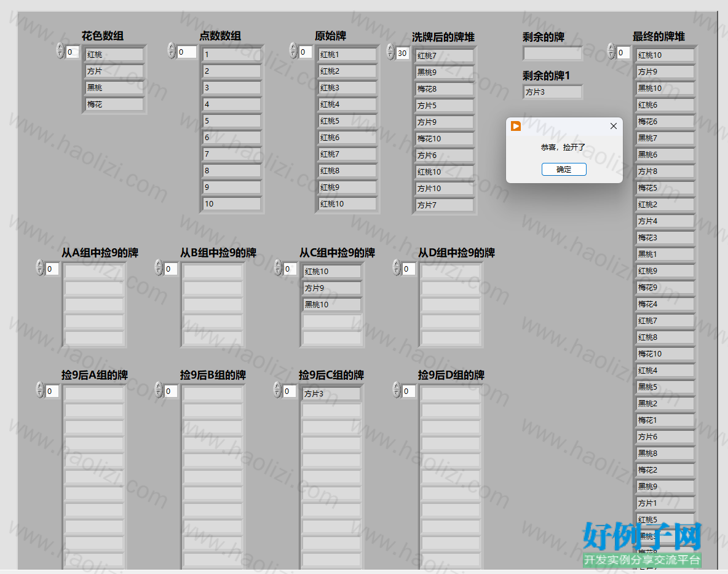Click the 从A组中捡9的牌 index stepper
The height and width of the screenshot is (574, 728).
[x=40, y=268]
